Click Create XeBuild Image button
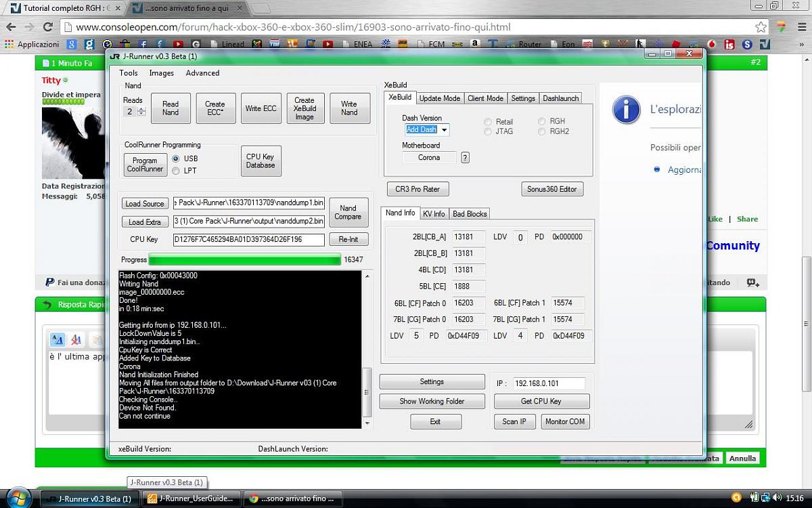The width and height of the screenshot is (812, 508). [x=304, y=108]
